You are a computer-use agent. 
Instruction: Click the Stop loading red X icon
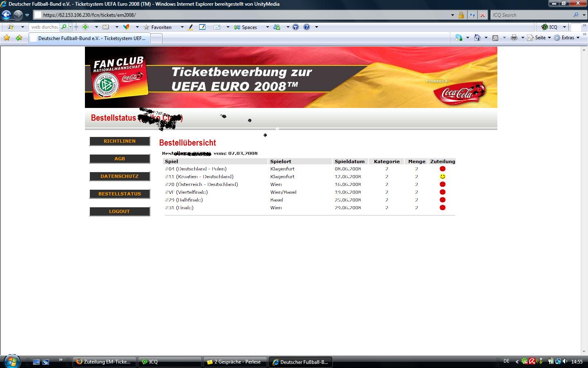point(483,15)
